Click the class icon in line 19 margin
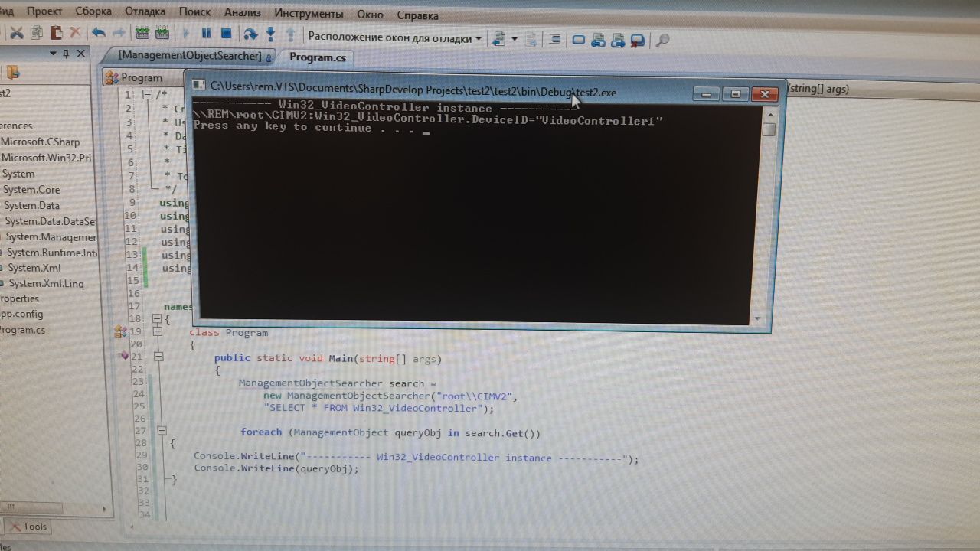This screenshot has height=551, width=980. pos(119,331)
